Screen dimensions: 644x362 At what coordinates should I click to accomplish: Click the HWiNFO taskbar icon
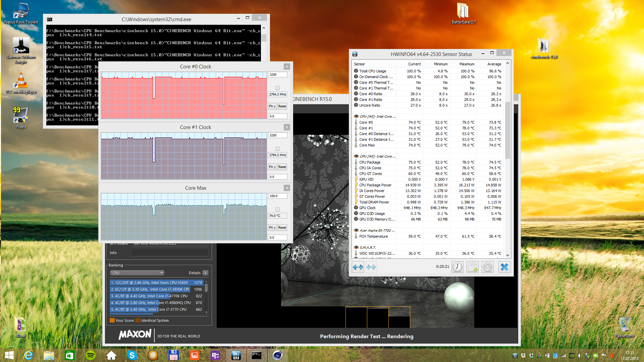point(236,355)
